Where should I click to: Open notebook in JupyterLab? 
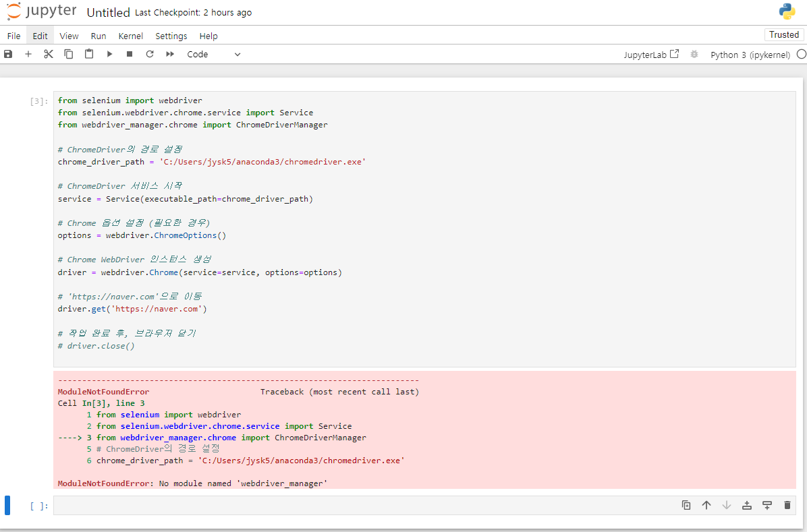pos(651,54)
